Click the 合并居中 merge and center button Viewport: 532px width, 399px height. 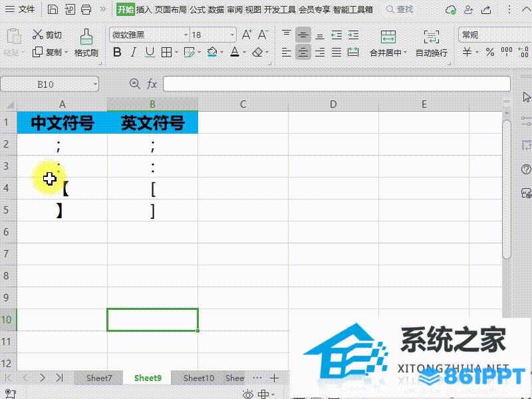tap(388, 43)
